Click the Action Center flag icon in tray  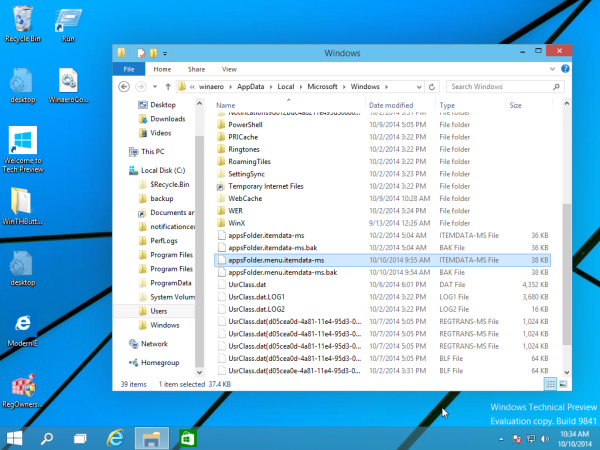click(517, 439)
